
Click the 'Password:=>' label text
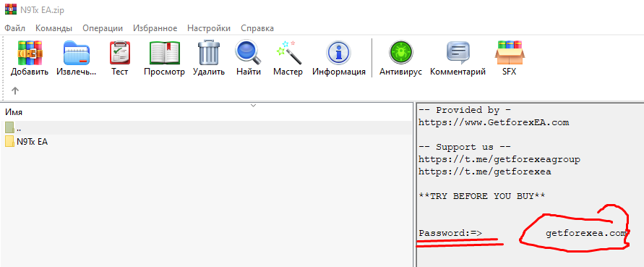[x=450, y=233]
